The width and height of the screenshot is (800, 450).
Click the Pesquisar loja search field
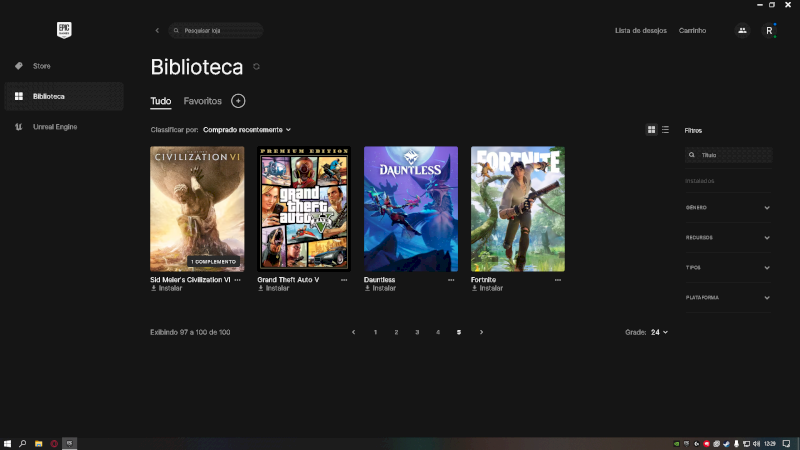(x=216, y=31)
